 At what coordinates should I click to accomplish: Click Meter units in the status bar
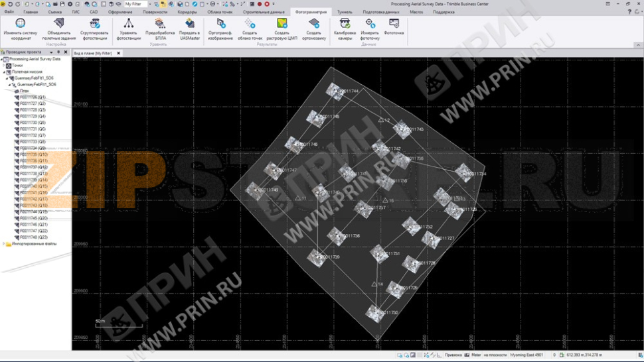point(476,355)
